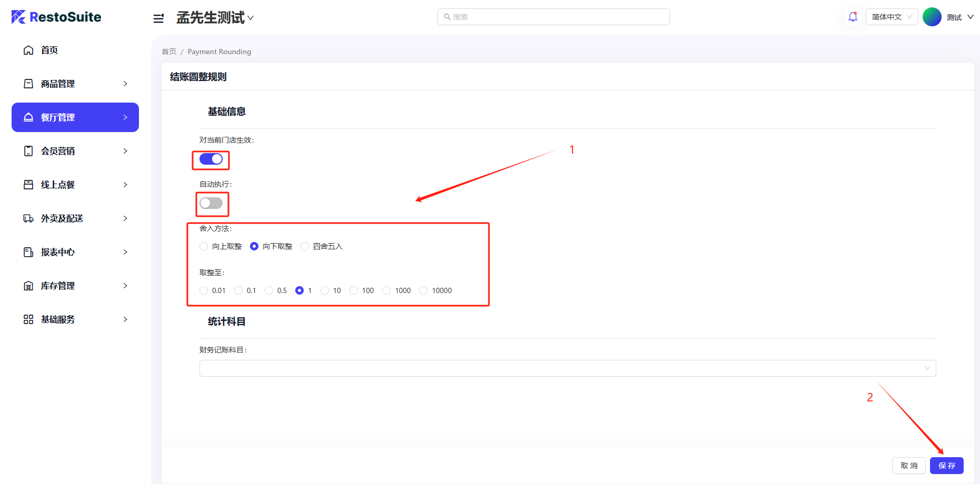Open the 库存管理 menu item
Screen dimensions: 980x484
click(x=75, y=286)
